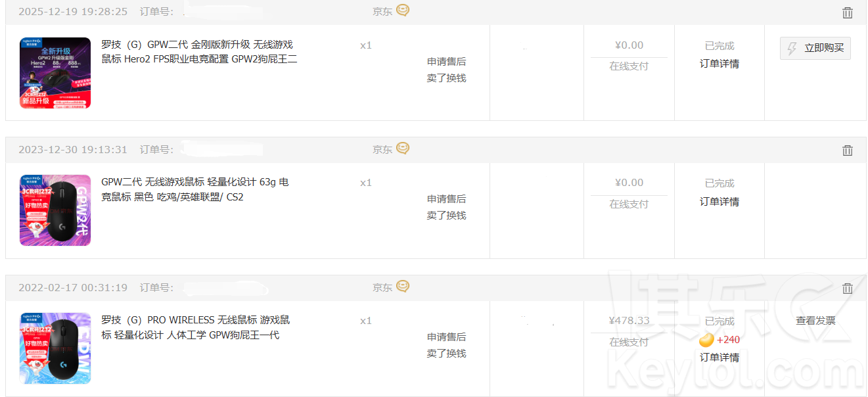Delete the 2025-12-19 order with trash icon
This screenshot has height=397, width=868.
click(848, 12)
